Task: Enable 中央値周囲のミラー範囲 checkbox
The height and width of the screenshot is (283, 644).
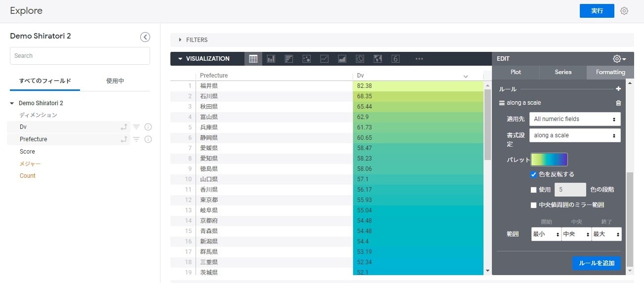Action: click(533, 205)
